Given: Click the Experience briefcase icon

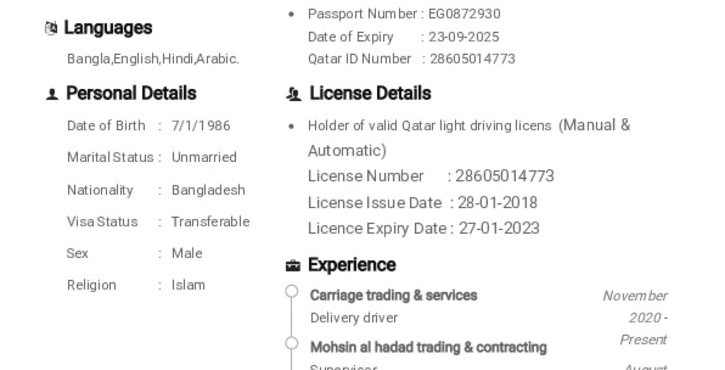Looking at the screenshot, I should coord(293,265).
